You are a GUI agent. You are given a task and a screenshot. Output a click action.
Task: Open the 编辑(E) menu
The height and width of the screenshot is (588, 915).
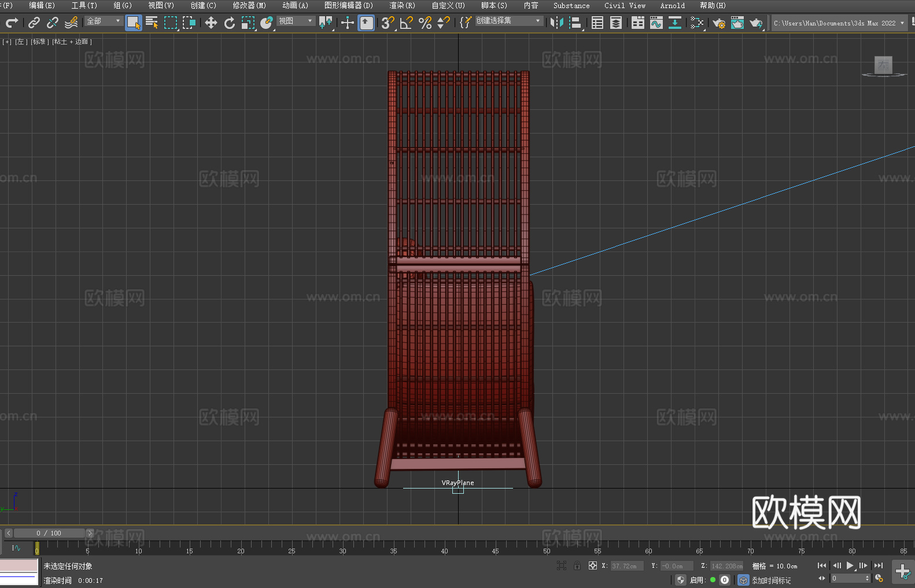pos(42,5)
